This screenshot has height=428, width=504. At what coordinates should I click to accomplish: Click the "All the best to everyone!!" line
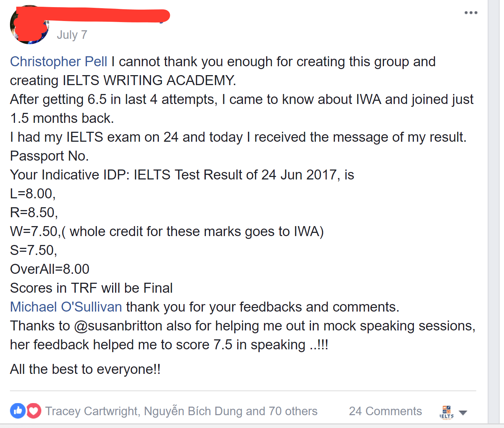coord(85,369)
